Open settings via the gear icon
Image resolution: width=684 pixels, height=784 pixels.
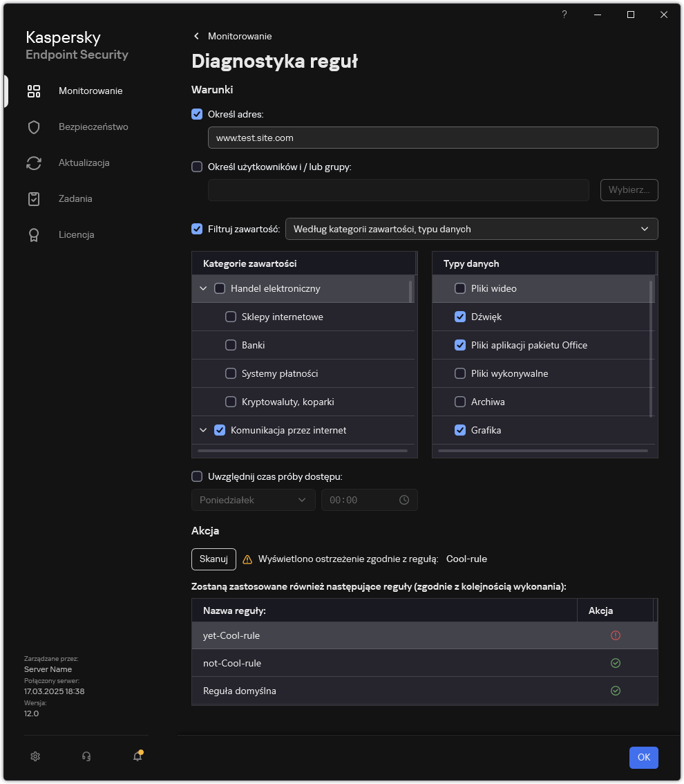point(35,756)
